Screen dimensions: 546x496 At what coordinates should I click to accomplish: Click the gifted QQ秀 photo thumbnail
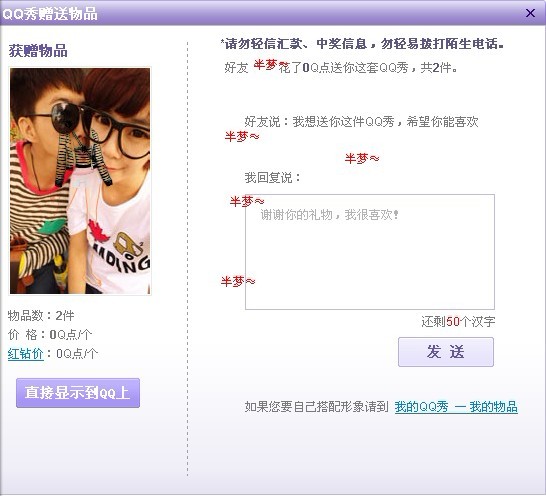80,181
